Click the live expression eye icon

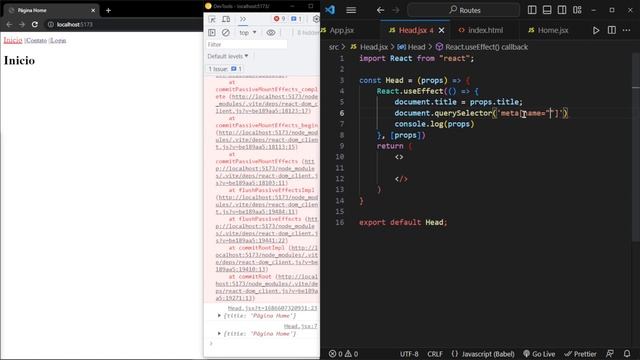271,33
